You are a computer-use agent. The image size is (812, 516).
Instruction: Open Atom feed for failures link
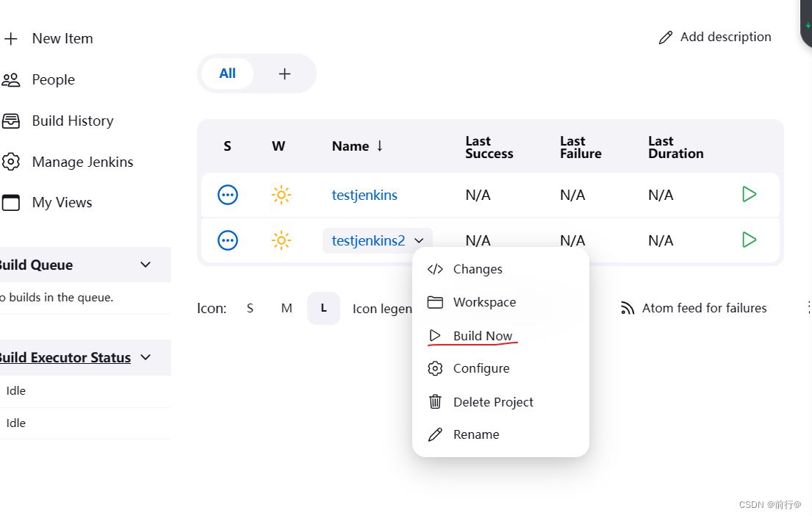[704, 308]
